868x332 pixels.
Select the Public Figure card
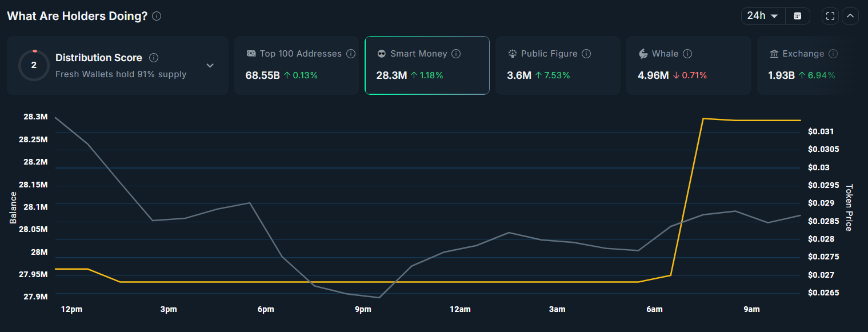pos(558,65)
